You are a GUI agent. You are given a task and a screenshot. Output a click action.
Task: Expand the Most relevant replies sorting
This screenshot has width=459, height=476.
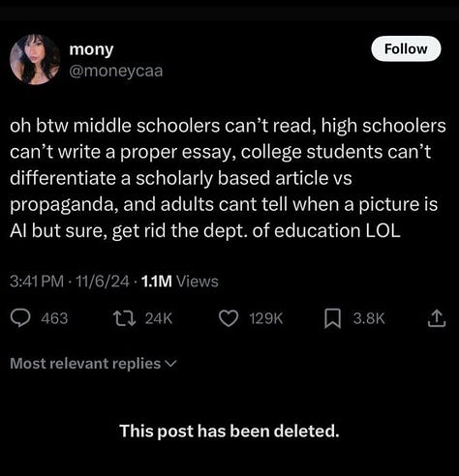pos(93,364)
